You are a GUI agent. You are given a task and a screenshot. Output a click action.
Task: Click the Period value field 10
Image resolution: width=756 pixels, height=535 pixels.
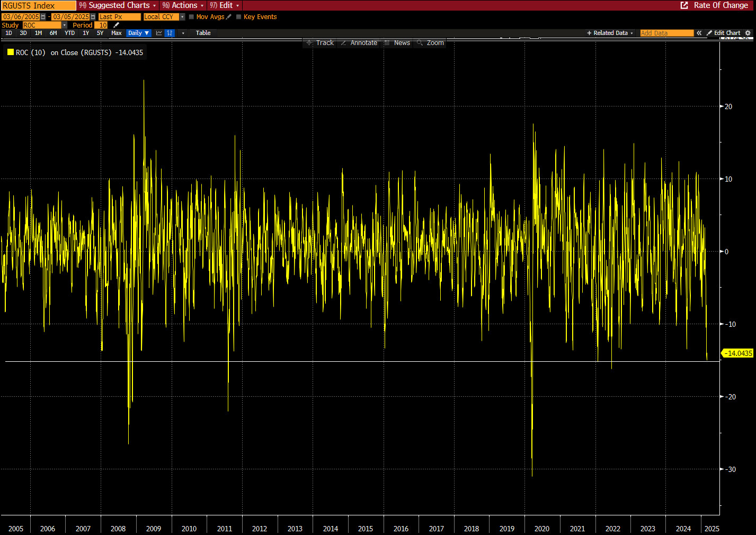pos(101,25)
